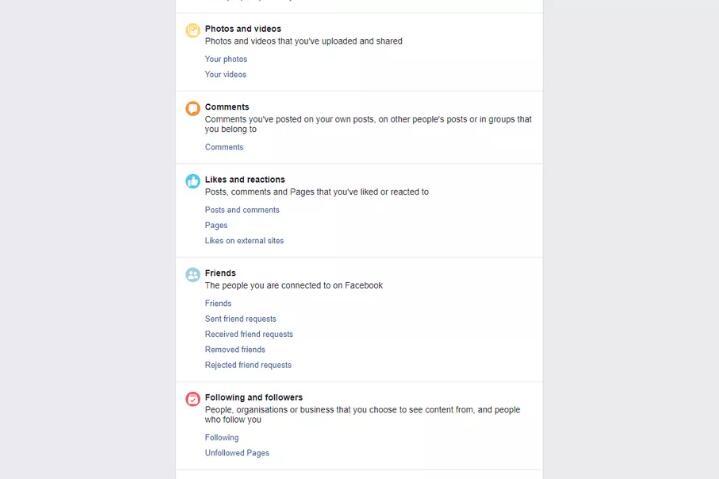719x479 pixels.
Task: View liked Posts and comments
Action: (242, 210)
